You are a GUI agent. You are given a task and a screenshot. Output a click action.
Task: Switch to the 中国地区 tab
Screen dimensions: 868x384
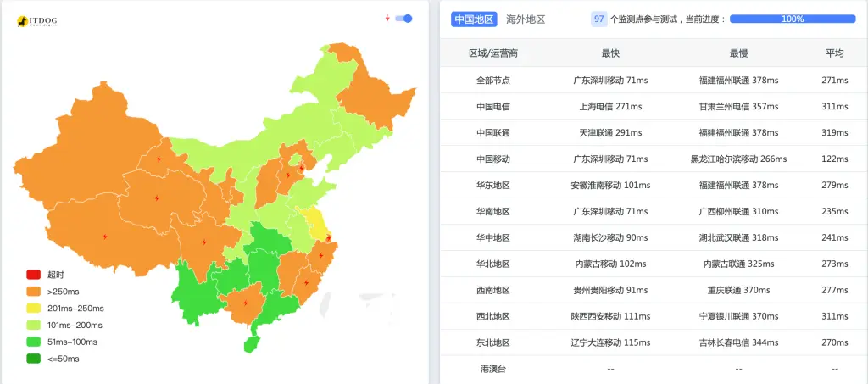(x=474, y=19)
